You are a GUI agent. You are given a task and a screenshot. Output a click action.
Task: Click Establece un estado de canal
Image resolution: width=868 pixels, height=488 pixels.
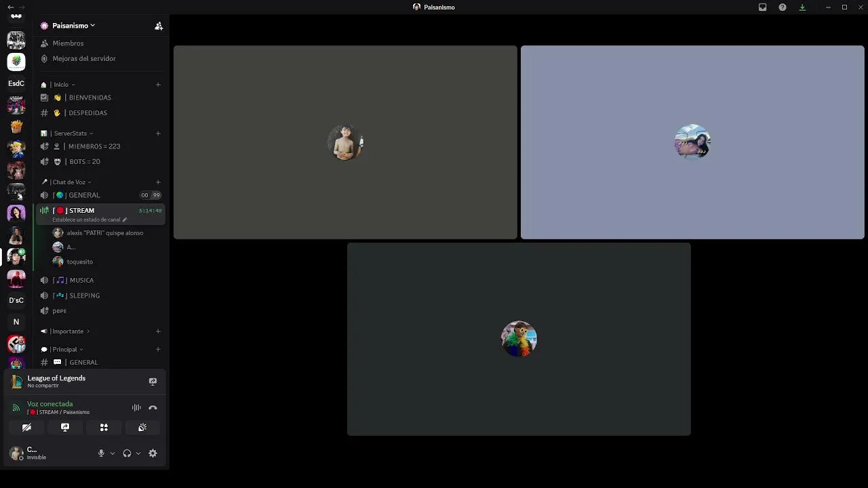click(x=90, y=220)
